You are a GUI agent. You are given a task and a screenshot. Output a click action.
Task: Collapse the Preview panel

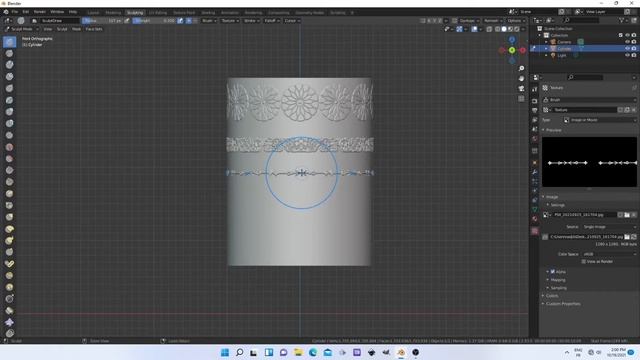click(x=552, y=130)
